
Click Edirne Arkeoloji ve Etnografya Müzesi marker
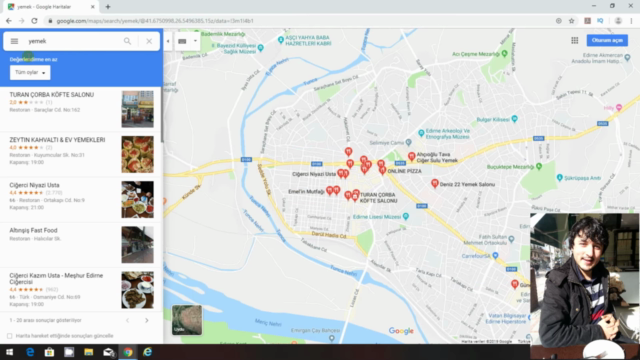point(421,133)
